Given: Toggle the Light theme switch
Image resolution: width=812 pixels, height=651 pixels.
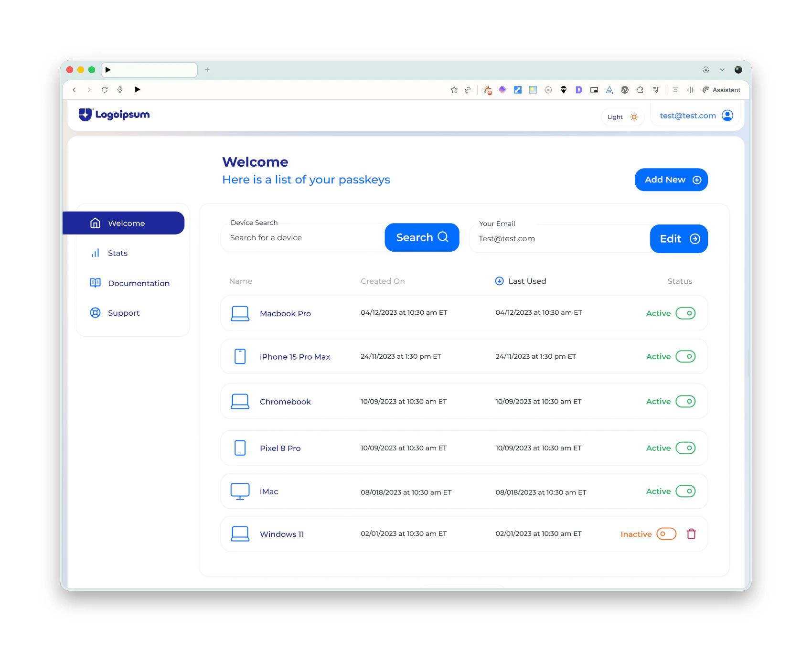Looking at the screenshot, I should click(x=623, y=117).
